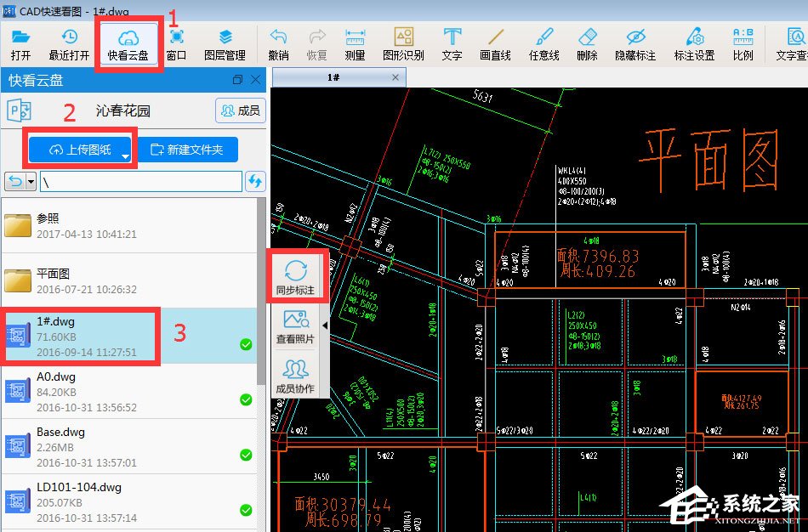
Task: Click the 成员 members button
Action: pyautogui.click(x=240, y=110)
